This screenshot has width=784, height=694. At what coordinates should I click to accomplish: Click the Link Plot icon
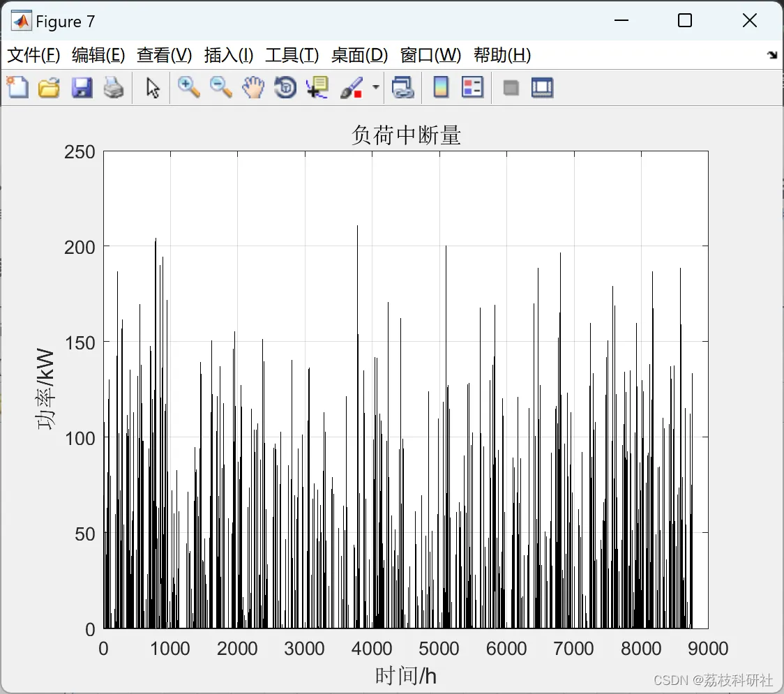point(402,87)
